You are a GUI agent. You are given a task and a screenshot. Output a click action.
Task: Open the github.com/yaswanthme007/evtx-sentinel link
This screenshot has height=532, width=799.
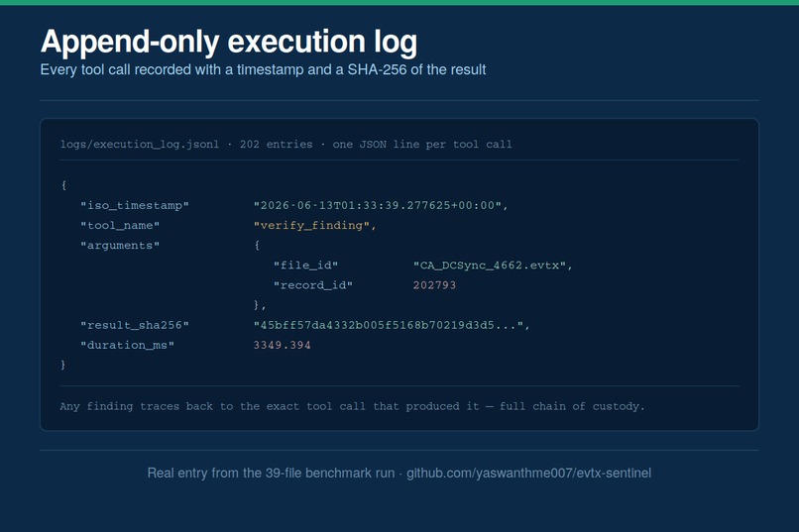[529, 473]
